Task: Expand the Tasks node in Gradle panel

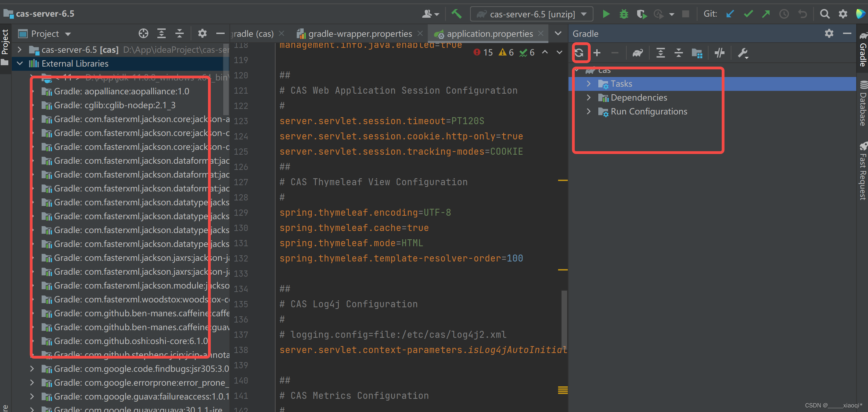Action: (589, 84)
